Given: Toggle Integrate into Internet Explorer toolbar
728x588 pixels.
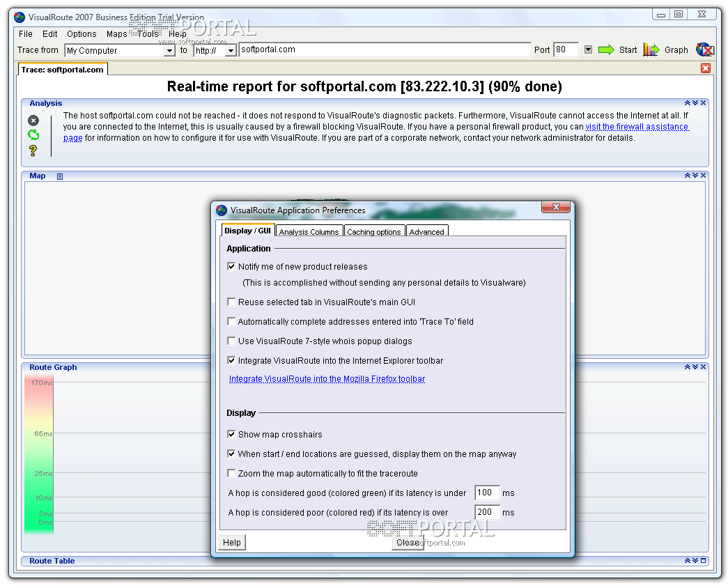Looking at the screenshot, I should 231,360.
